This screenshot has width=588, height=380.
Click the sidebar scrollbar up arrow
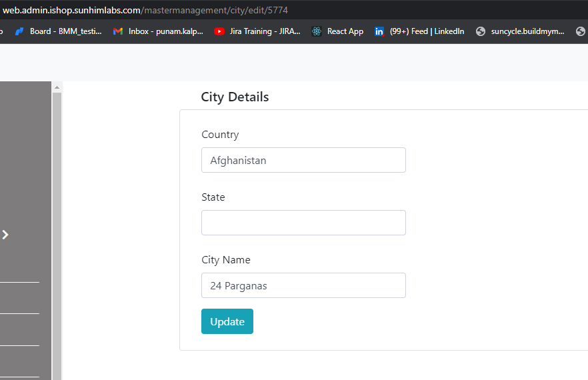(57, 87)
